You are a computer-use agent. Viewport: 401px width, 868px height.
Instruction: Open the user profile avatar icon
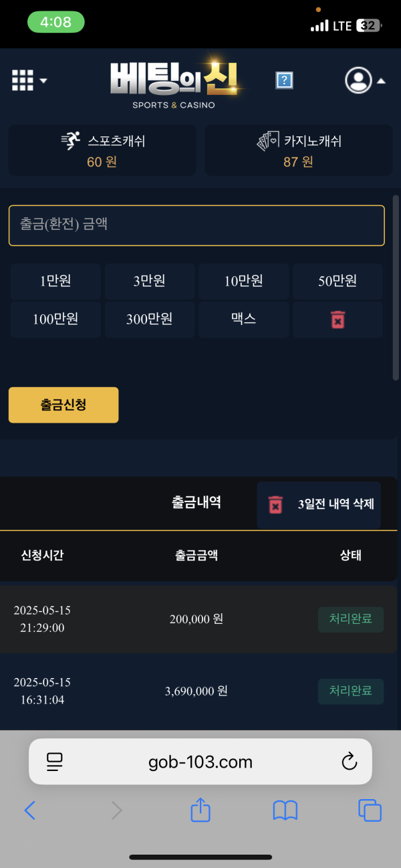pyautogui.click(x=358, y=80)
